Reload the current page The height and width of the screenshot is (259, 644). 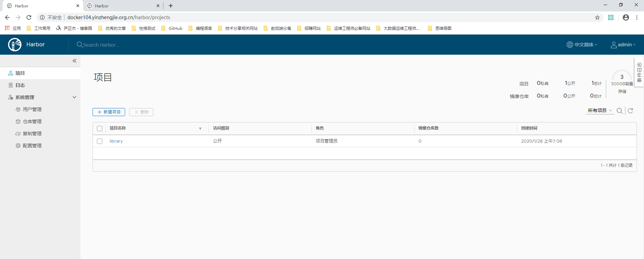29,17
